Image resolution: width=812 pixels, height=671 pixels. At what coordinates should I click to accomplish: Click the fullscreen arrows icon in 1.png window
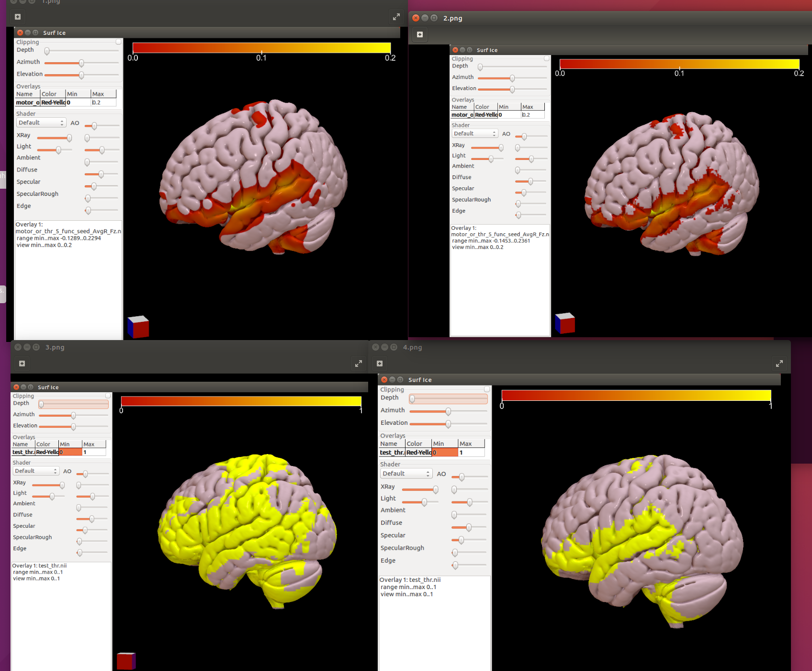[396, 17]
